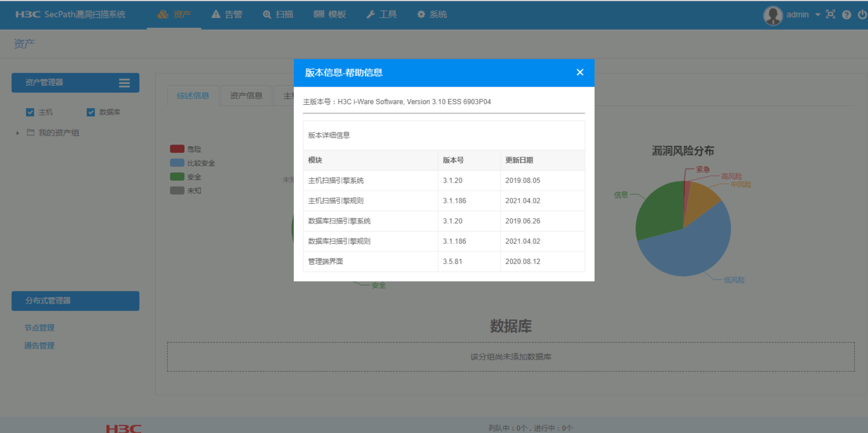The height and width of the screenshot is (433, 868).
Task: Click the H3C SecPath logo title
Action: pyautogui.click(x=70, y=14)
